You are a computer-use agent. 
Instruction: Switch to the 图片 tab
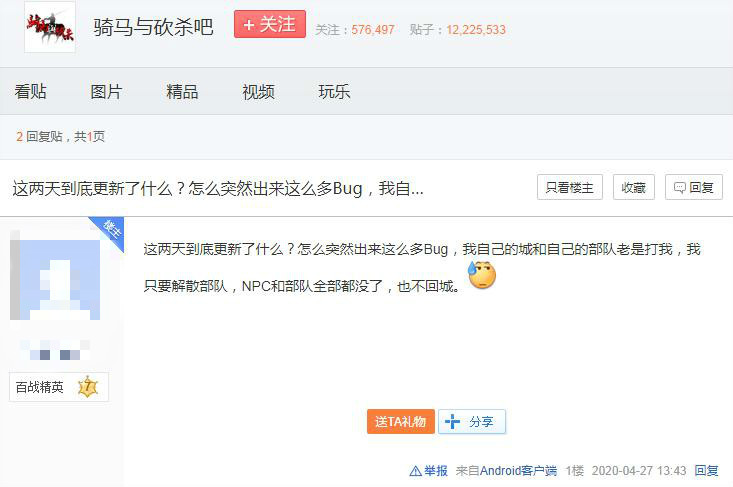coord(106,91)
